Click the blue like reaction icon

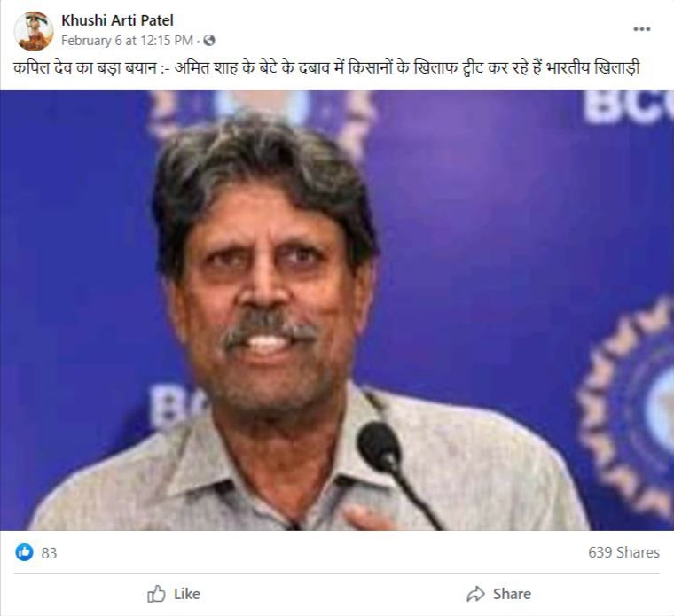click(x=24, y=552)
